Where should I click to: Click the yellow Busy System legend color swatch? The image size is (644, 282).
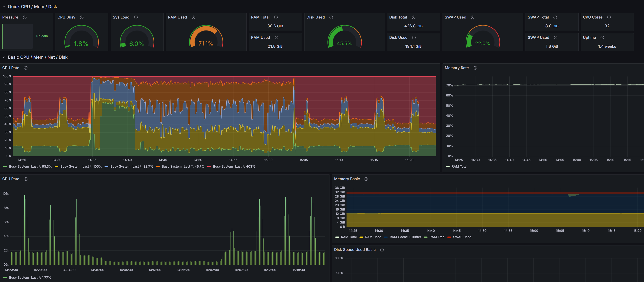coord(57,167)
